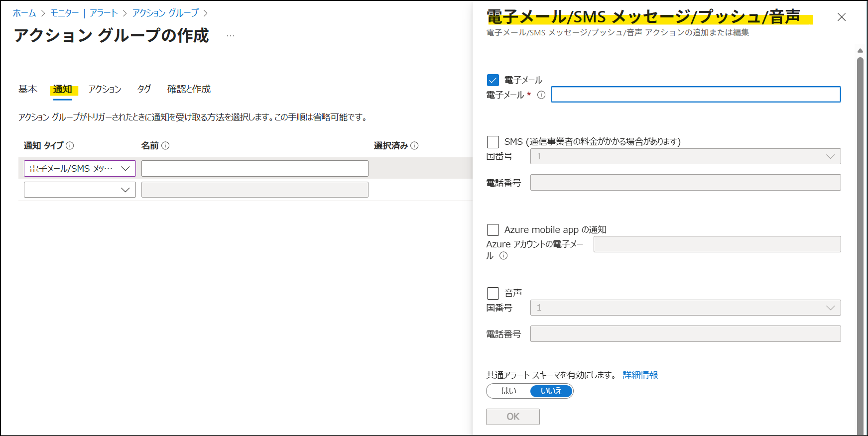868x436 pixels.
Task: Uncheck the 電子メール checkbox
Action: pyautogui.click(x=493, y=80)
